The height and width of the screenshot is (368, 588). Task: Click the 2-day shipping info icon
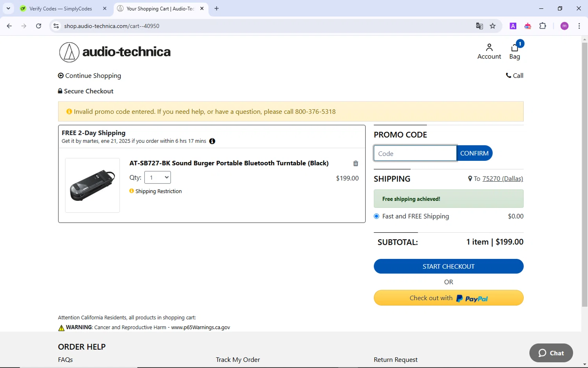(212, 141)
